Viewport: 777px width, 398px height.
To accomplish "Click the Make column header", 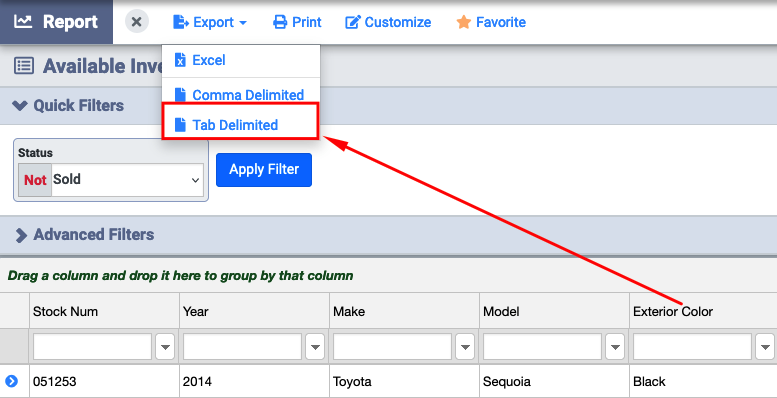I will coord(405,311).
